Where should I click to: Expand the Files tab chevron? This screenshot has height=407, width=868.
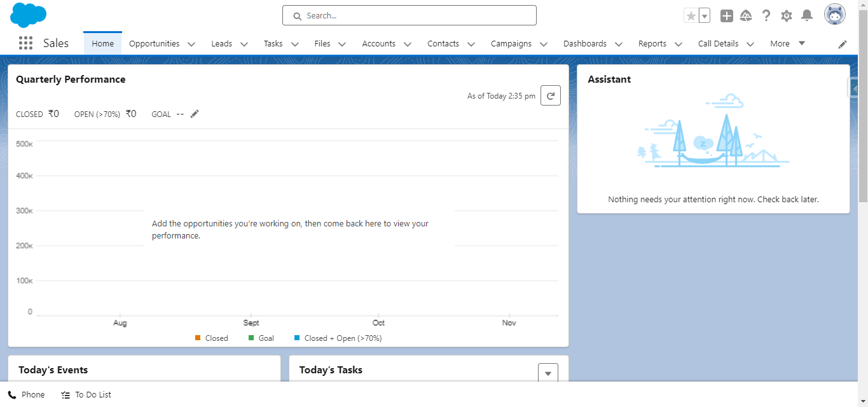pos(342,45)
